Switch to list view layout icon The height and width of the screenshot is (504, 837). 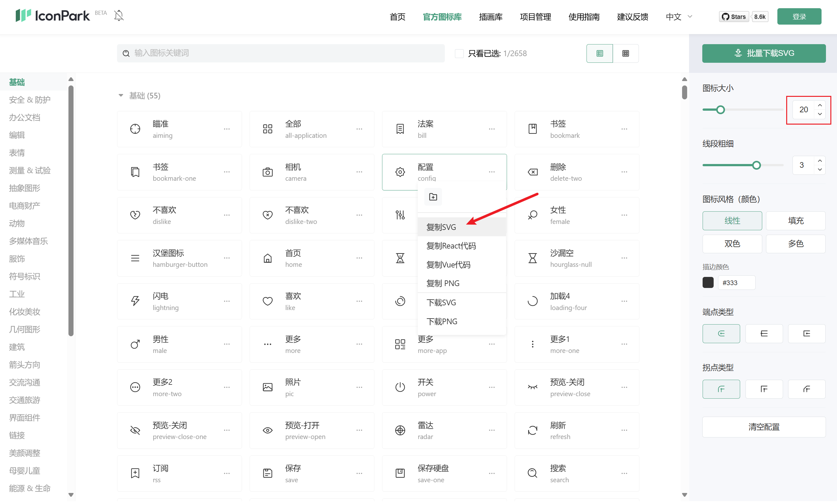(599, 53)
